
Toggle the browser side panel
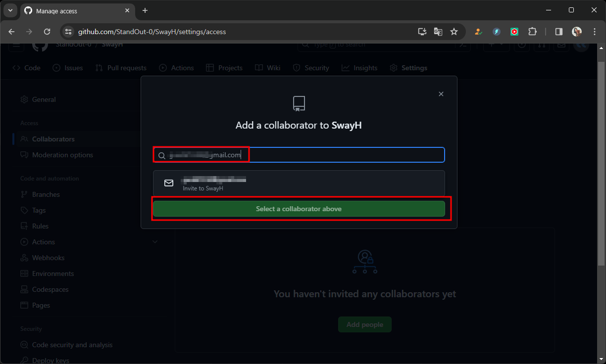(559, 32)
